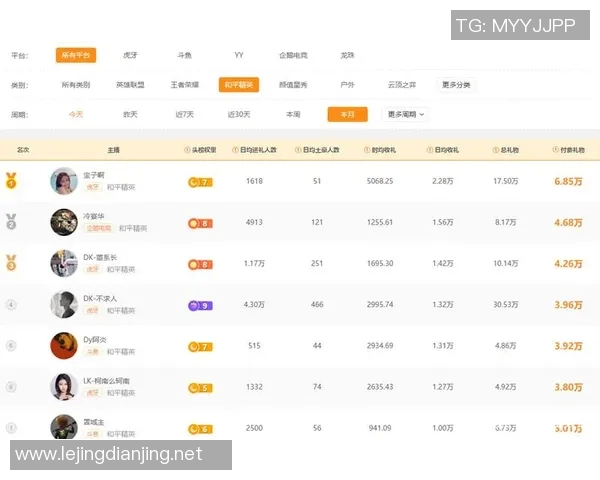Open avatar of the sixth-ranked streamer
Screen dimensions: 600x480
pyautogui.click(x=64, y=387)
